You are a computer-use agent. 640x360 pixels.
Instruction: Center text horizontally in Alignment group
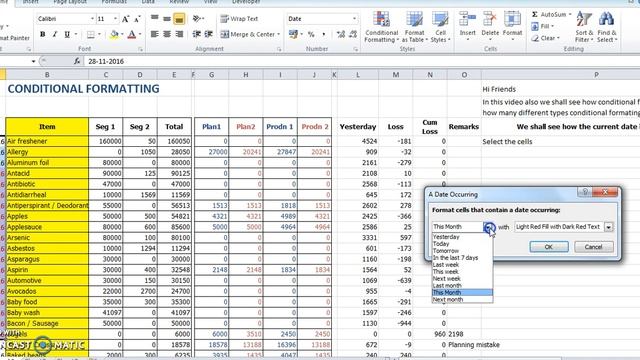(167, 34)
